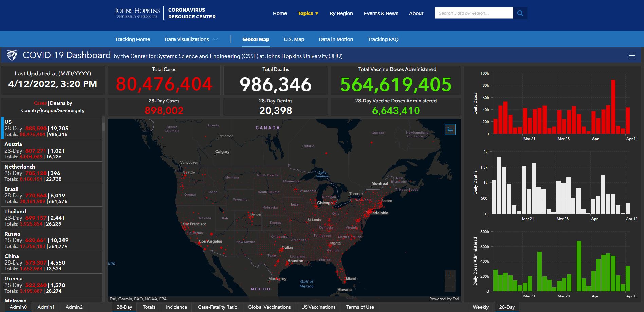Select the Global Map tab
The image size is (644, 312).
pos(256,39)
